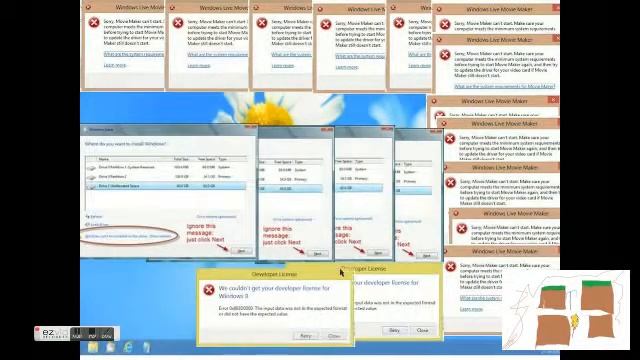Click the Total Size column header in Windows Setup
Viewport: 640px width, 360px height.
181,159
